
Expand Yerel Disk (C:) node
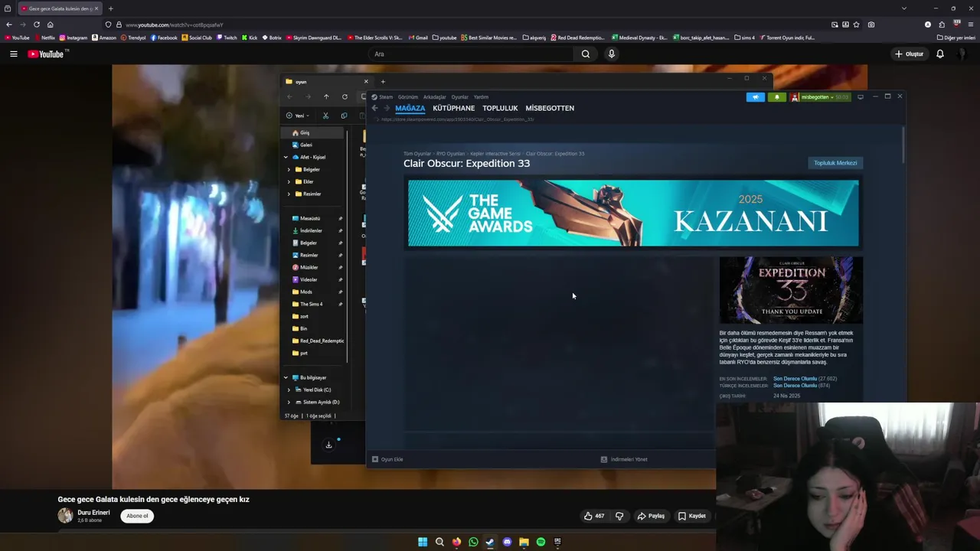pyautogui.click(x=289, y=390)
